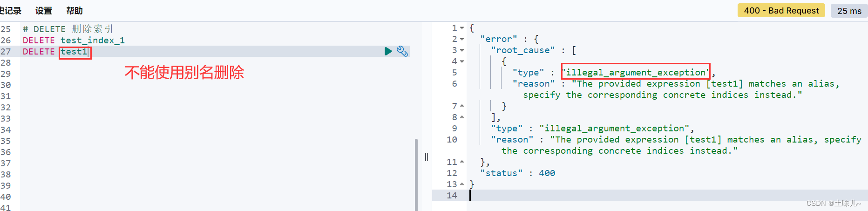Open the 帮助 help menu
Viewport: 868px width, 211px height.
(75, 10)
